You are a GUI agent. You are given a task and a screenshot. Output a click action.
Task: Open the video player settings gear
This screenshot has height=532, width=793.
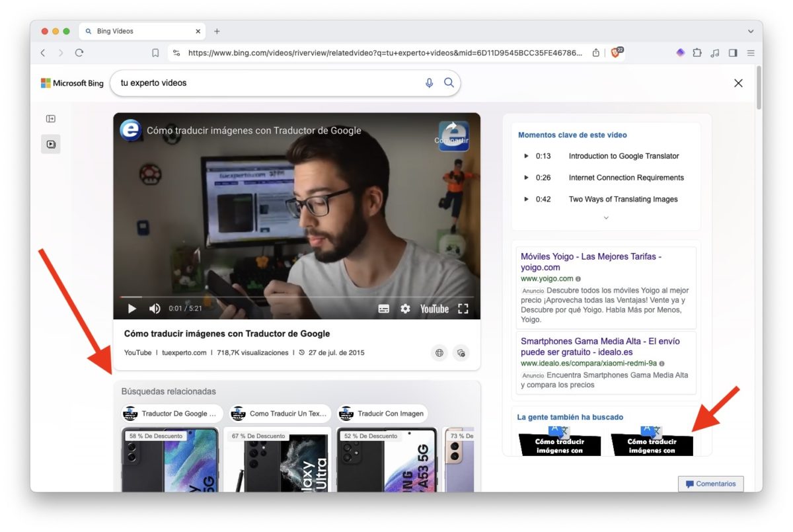click(x=405, y=308)
